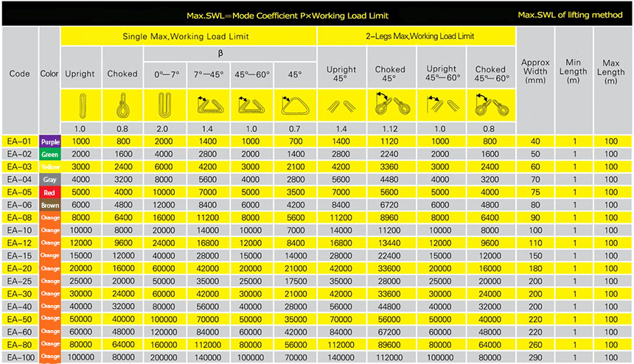Click the 0°–7° U-shaped basket sling icon
Image resolution: width=634 pixels, height=364 pixels.
point(165,106)
